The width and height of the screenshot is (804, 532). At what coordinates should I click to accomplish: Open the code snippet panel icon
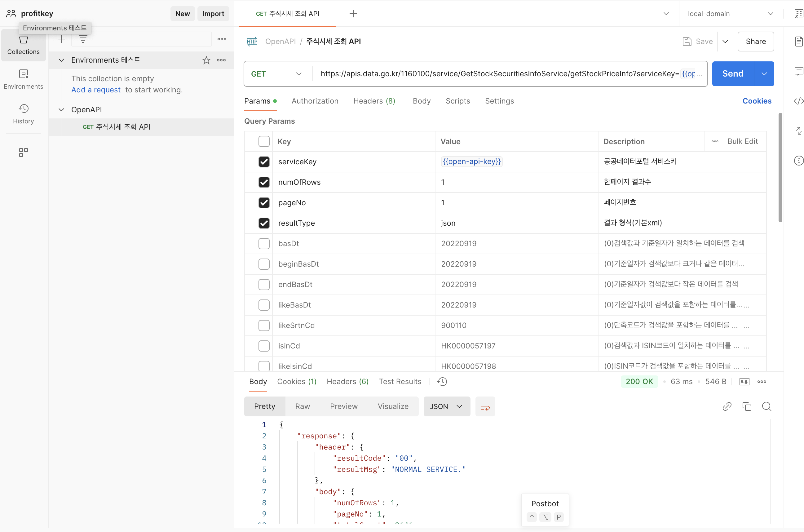coord(798,101)
